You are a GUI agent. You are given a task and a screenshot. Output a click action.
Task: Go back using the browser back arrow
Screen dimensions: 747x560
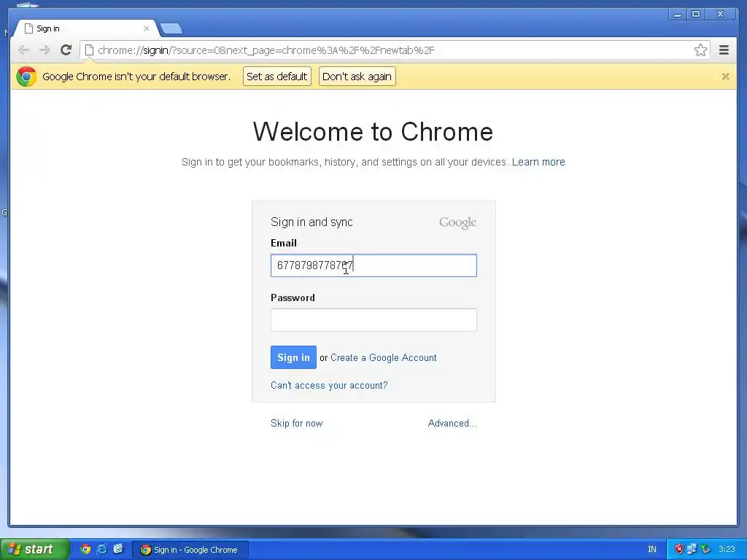23,50
